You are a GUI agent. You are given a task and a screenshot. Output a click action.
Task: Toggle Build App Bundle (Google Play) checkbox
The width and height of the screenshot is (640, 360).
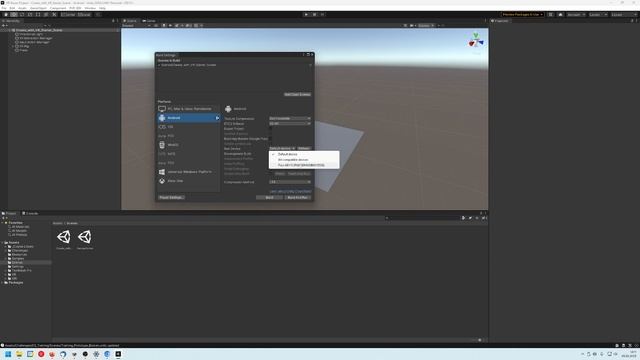271,139
